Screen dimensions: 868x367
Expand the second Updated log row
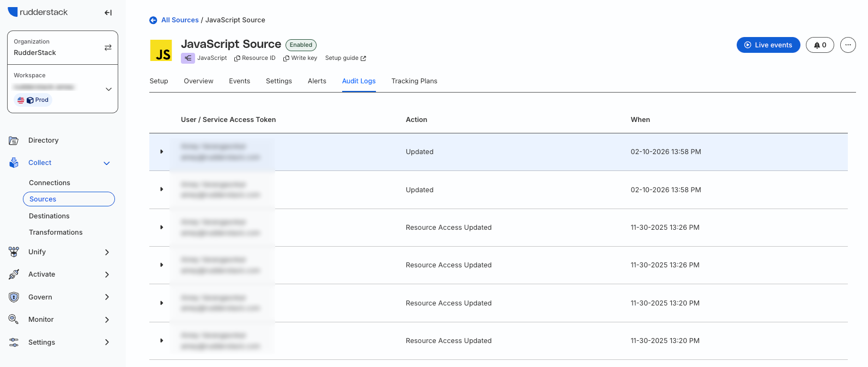[x=162, y=189]
